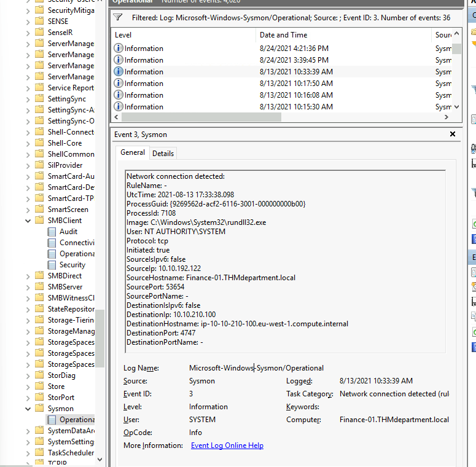Click the SmartScreen folder icon
This screenshot has height=467, width=476.
point(39,209)
